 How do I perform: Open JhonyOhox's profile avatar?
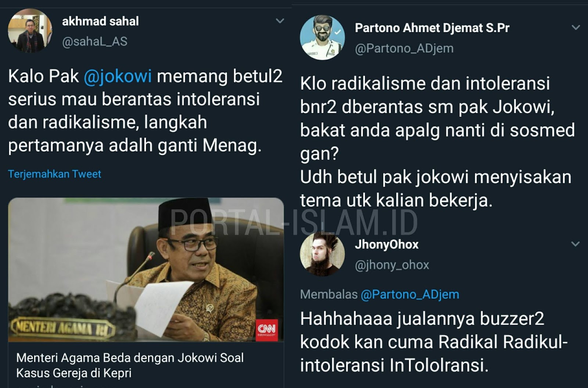click(322, 254)
